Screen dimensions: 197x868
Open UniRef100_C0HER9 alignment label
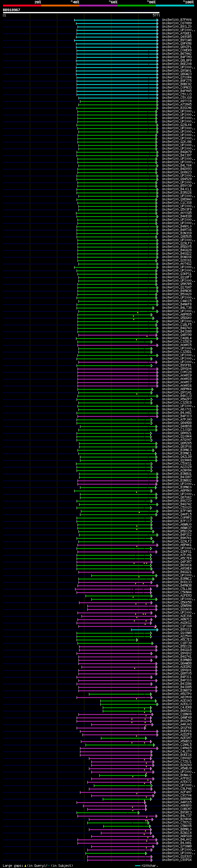(177, 50)
